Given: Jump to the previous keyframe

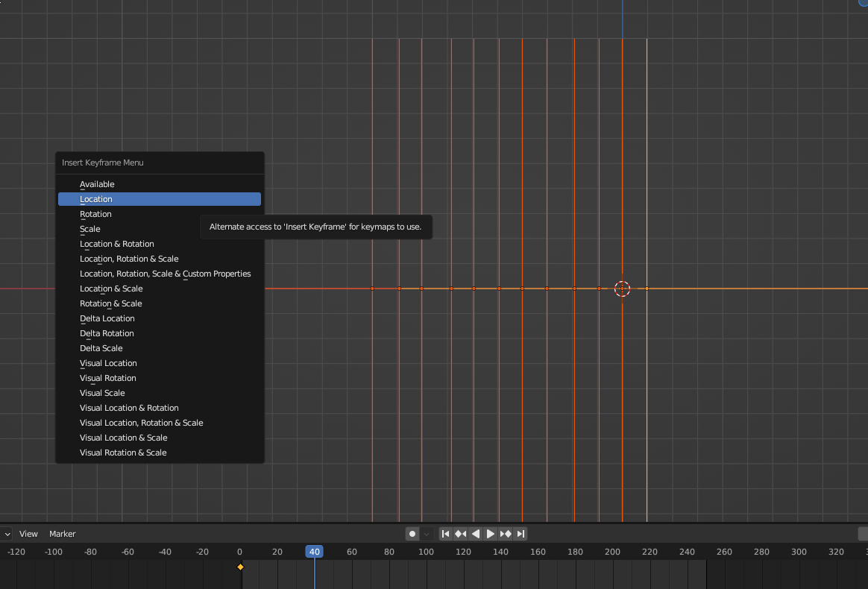Looking at the screenshot, I should [461, 534].
